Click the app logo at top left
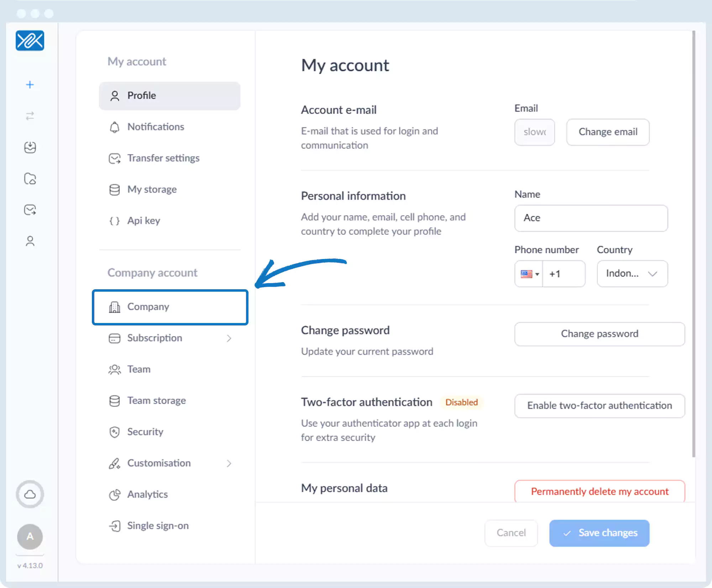 [x=30, y=41]
